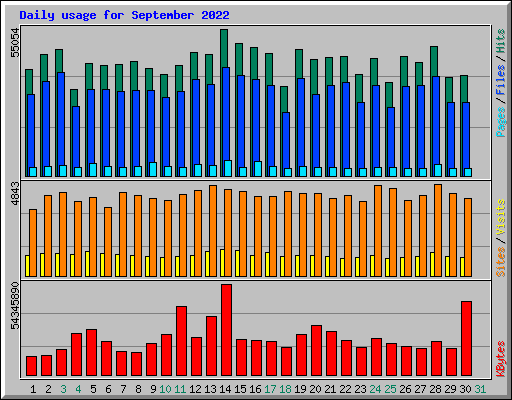This screenshot has width=512, height=400.
Task: Select the red 'KBytes' legend word
Action: click(x=501, y=359)
